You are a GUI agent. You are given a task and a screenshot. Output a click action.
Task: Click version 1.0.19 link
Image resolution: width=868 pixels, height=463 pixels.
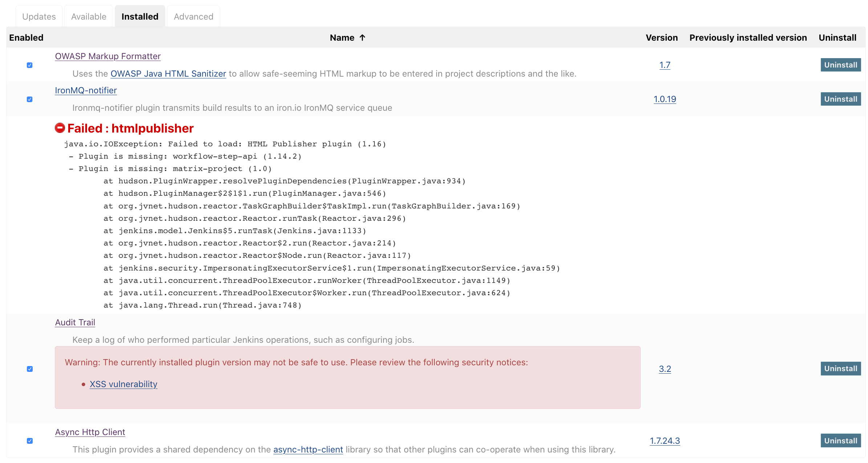665,99
